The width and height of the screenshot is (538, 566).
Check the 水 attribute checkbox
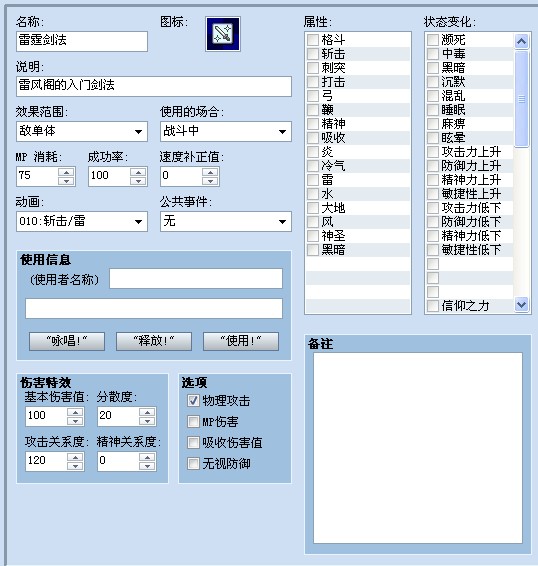[313, 194]
